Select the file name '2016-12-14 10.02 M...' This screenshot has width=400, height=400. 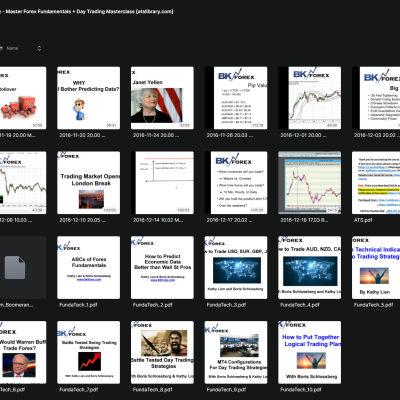(158, 220)
